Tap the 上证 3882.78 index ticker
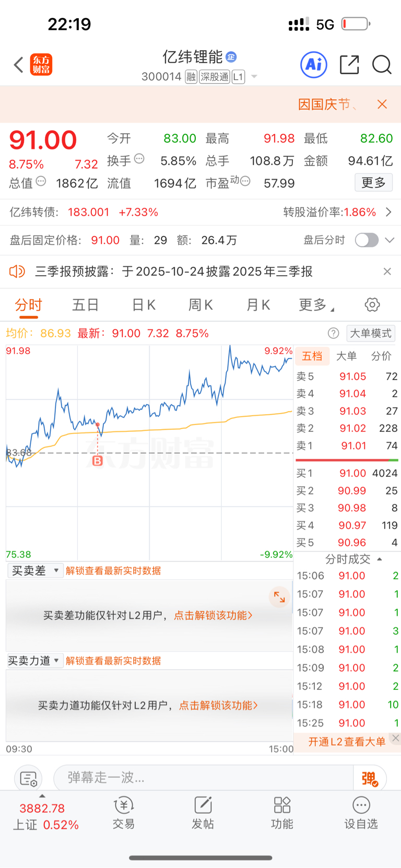 45,817
